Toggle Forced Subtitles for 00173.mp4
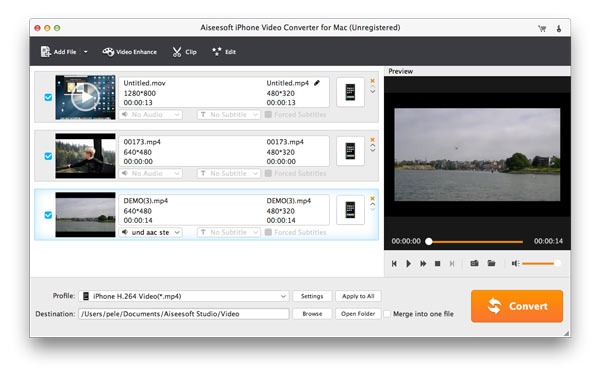 click(x=268, y=173)
